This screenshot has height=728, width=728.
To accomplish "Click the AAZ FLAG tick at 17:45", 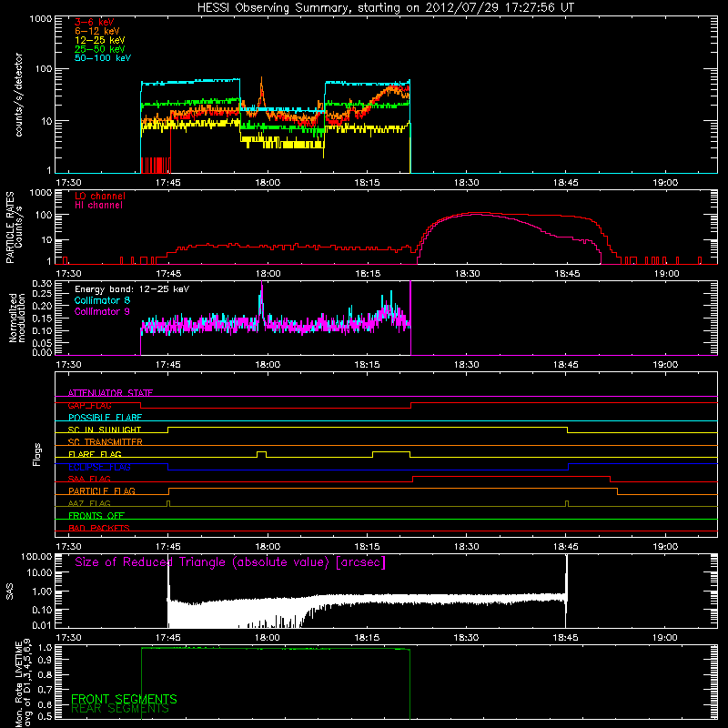I will tap(168, 503).
